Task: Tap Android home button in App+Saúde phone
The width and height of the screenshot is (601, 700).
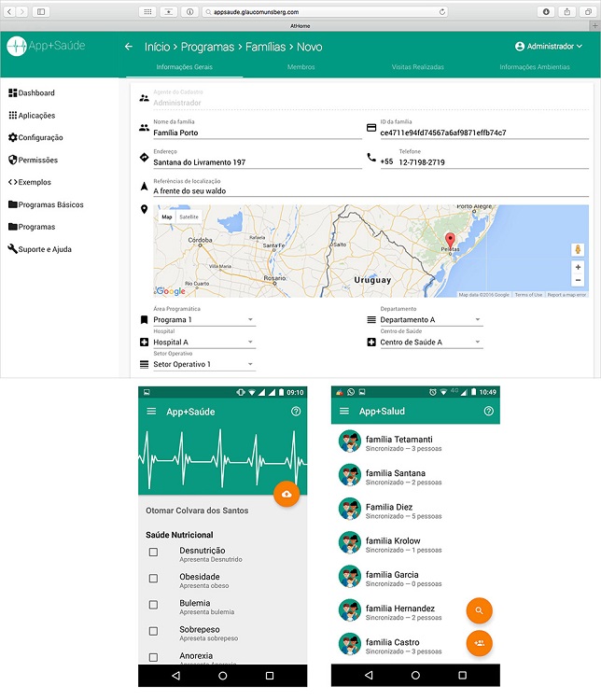Action: click(222, 676)
